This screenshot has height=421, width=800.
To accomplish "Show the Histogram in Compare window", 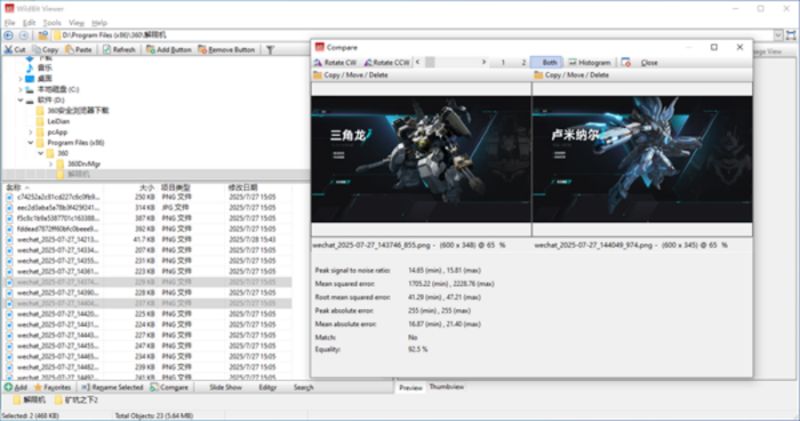I will click(589, 62).
